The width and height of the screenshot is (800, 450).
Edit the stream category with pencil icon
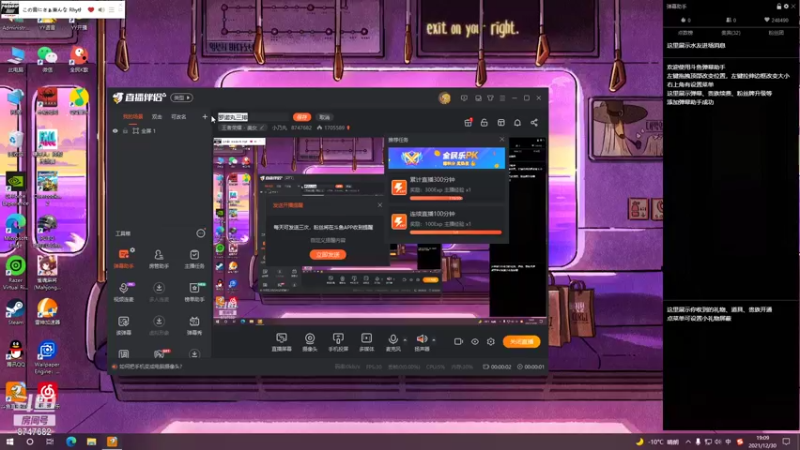pos(262,128)
